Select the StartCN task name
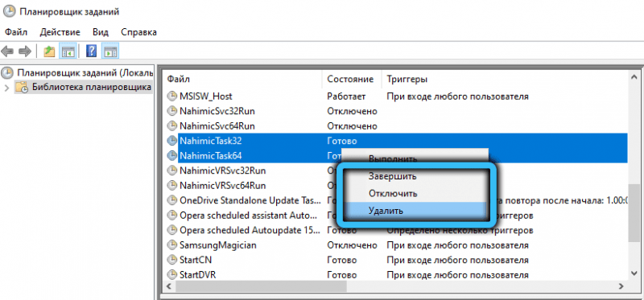The width and height of the screenshot is (644, 300). pos(196,260)
